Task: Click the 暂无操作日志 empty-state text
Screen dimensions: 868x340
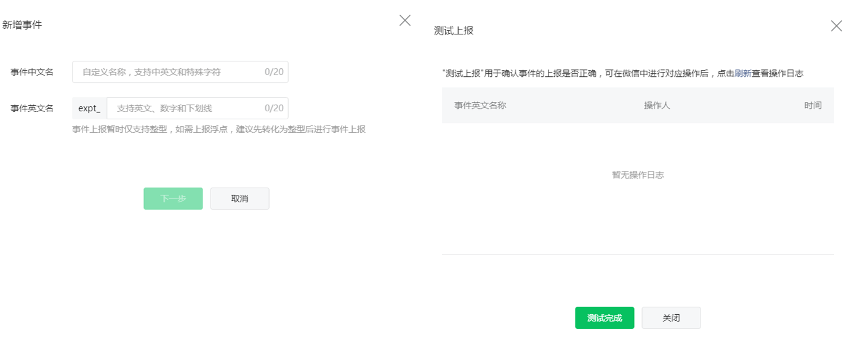Action: click(638, 175)
